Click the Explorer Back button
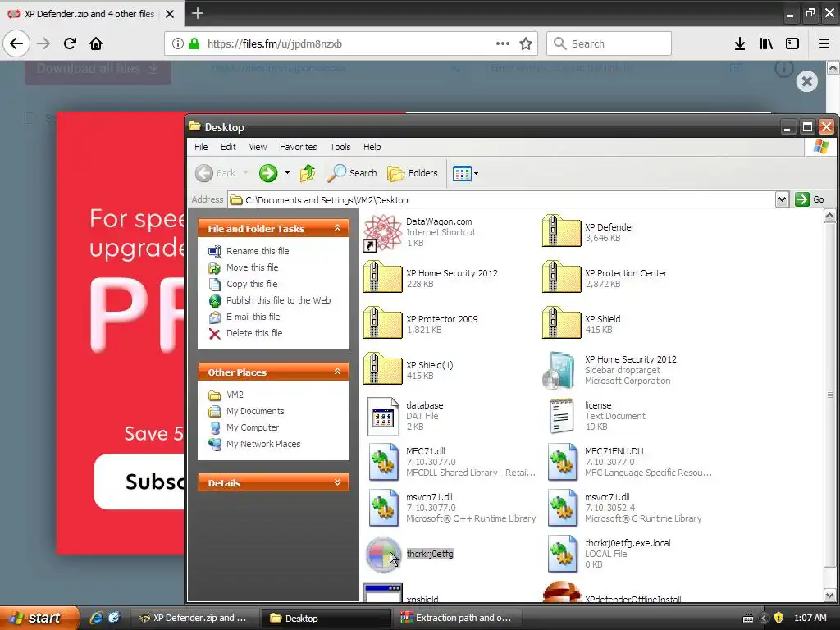 point(216,173)
